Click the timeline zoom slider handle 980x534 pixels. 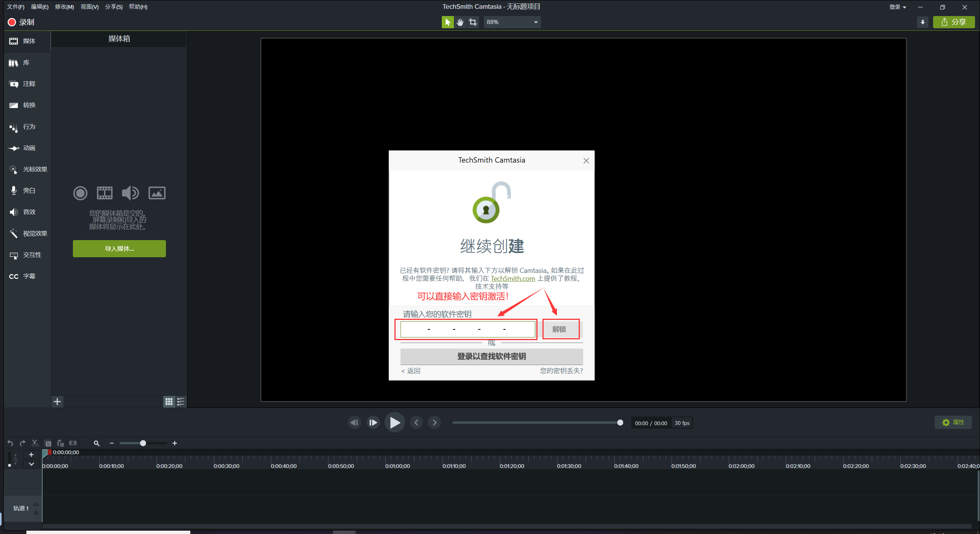click(143, 443)
